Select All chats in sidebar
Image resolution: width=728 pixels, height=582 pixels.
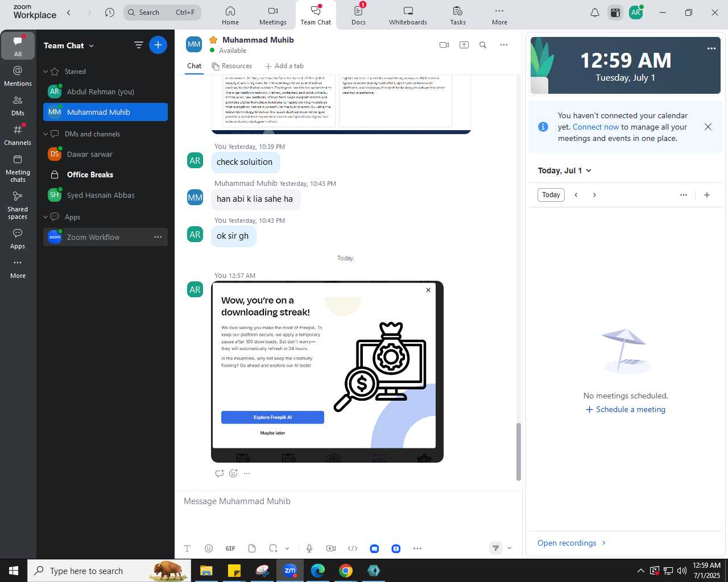point(18,45)
